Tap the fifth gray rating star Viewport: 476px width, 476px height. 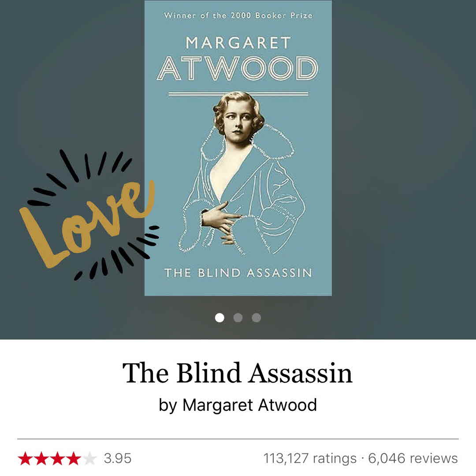click(x=89, y=458)
